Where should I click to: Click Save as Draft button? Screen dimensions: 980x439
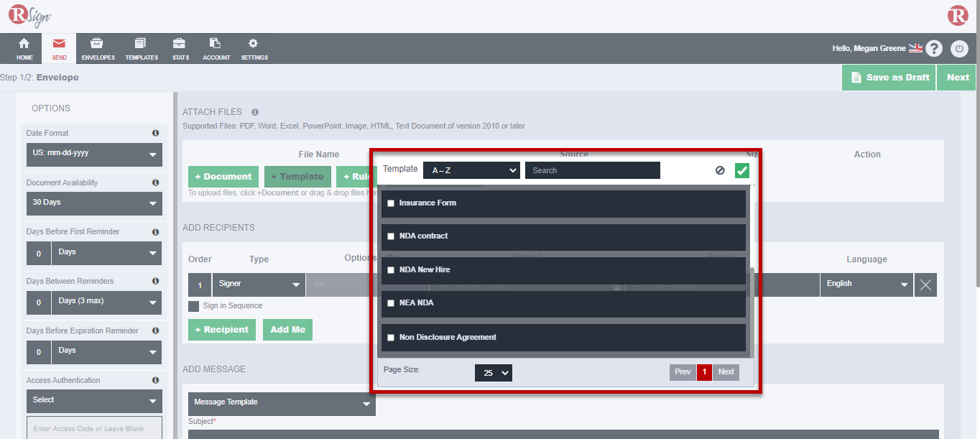click(889, 78)
